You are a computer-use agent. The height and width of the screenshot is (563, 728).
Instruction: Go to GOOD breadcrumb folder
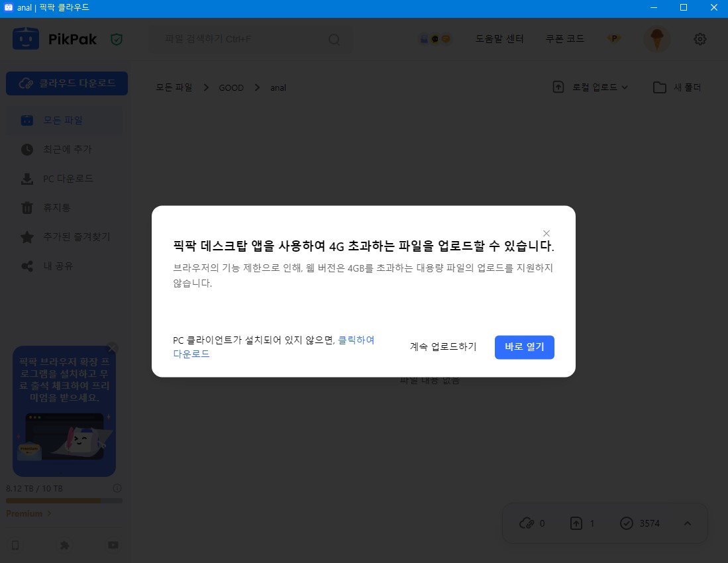[231, 87]
